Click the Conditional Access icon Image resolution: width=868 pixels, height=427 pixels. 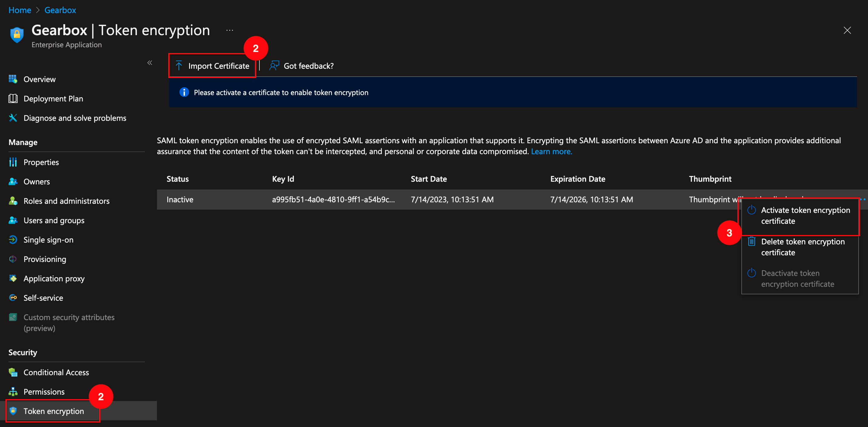[13, 372]
